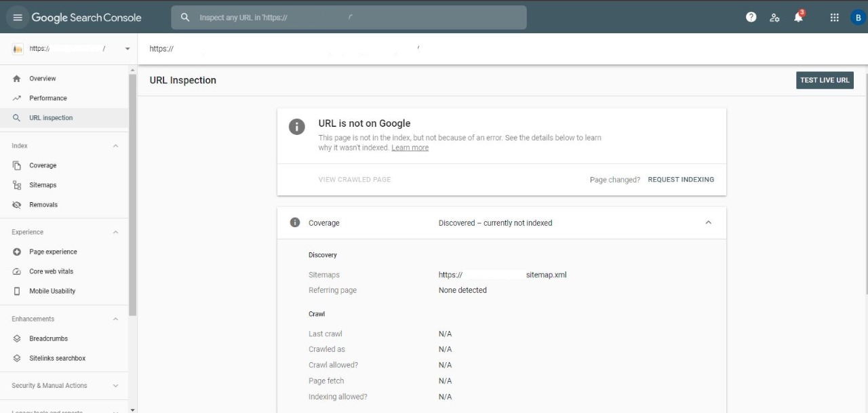Screen dimensions: 868x413
Task: Open the hamburger main menu
Action: click(18, 18)
